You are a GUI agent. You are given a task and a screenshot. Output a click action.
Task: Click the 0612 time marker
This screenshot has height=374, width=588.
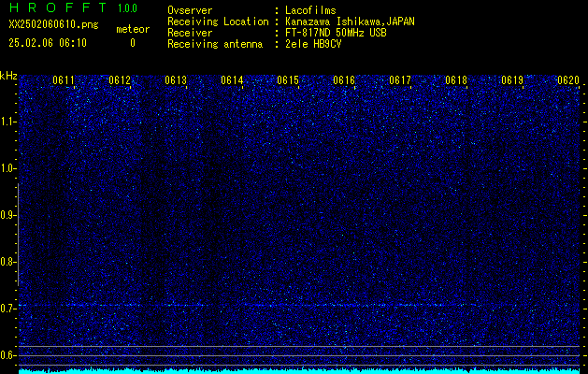click(120, 80)
